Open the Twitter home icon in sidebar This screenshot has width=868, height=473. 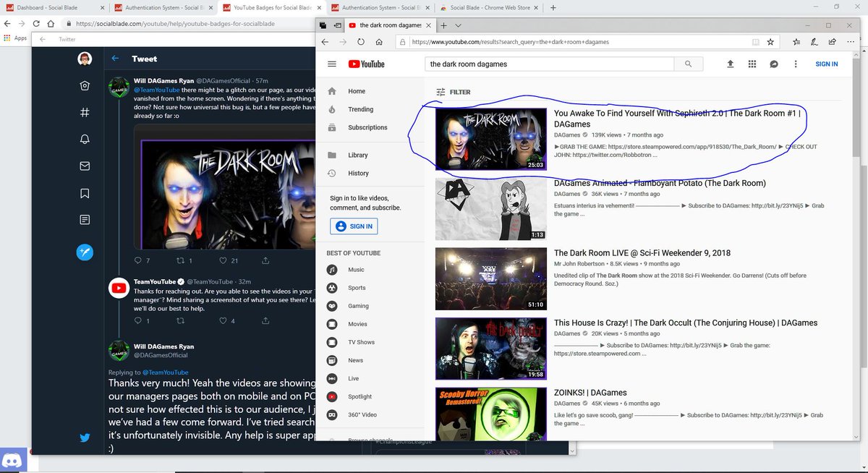[x=85, y=86]
